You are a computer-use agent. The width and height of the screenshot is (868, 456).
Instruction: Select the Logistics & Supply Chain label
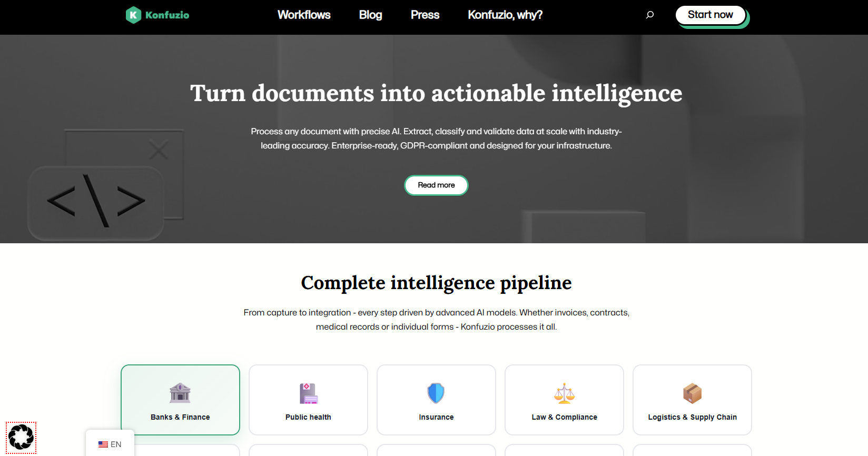pos(692,417)
